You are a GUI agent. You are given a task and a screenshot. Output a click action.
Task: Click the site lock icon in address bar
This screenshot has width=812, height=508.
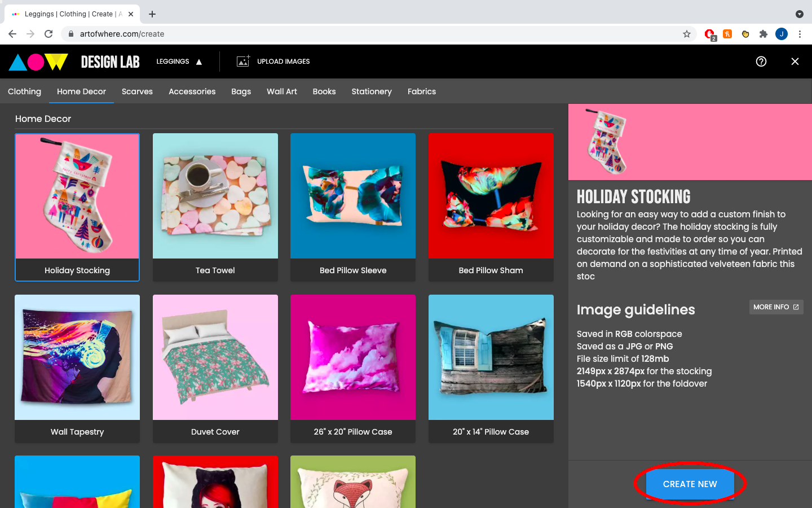70,34
